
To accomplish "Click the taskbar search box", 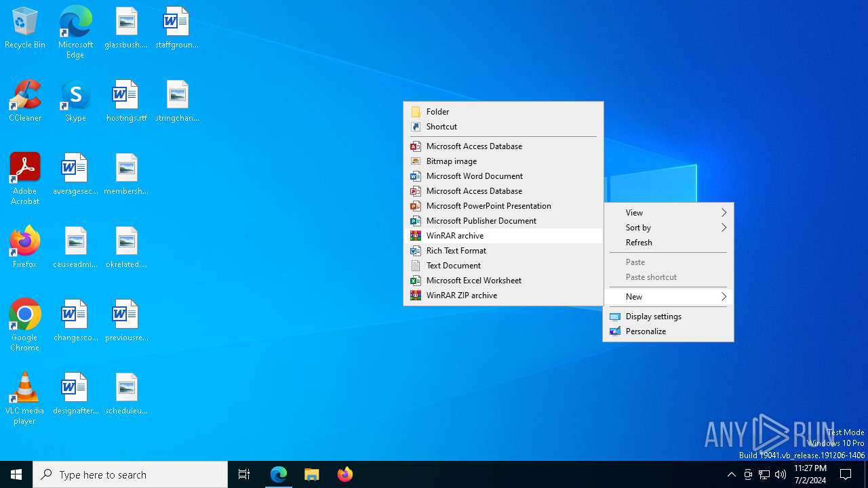I will coord(130,474).
